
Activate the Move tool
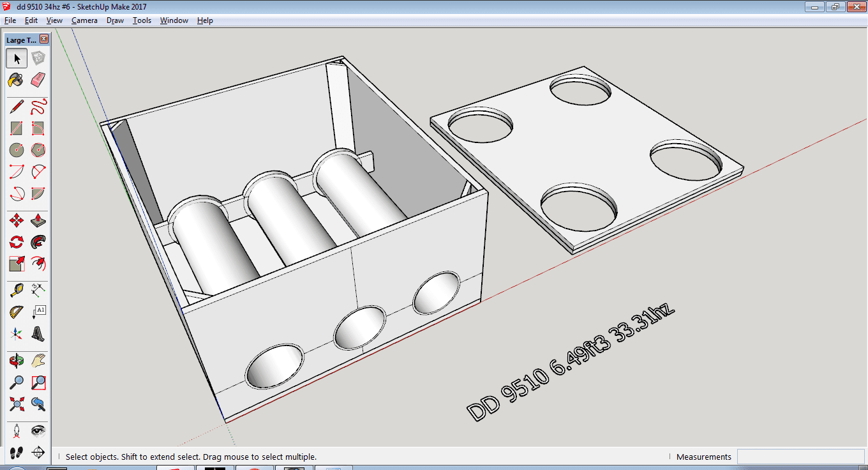tap(17, 220)
